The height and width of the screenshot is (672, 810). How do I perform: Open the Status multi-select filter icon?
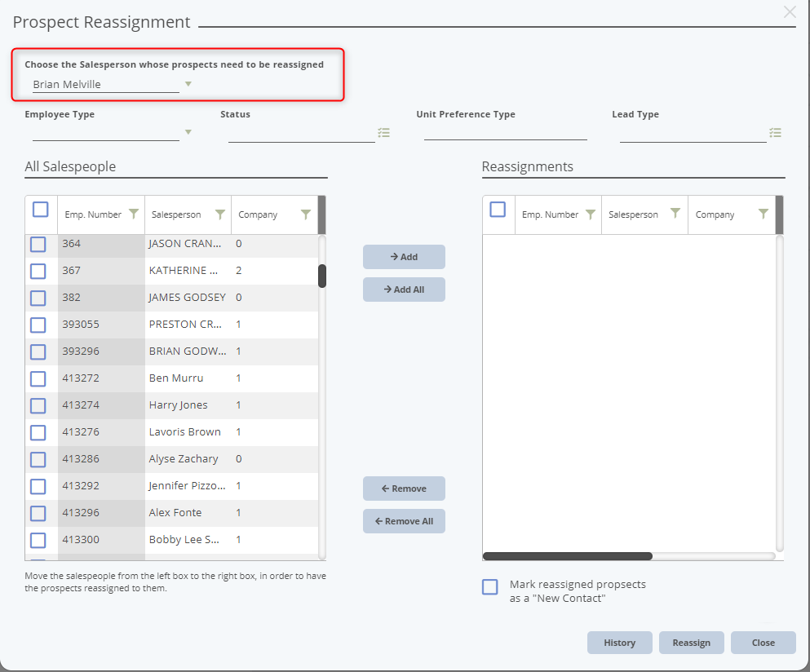coord(383,132)
